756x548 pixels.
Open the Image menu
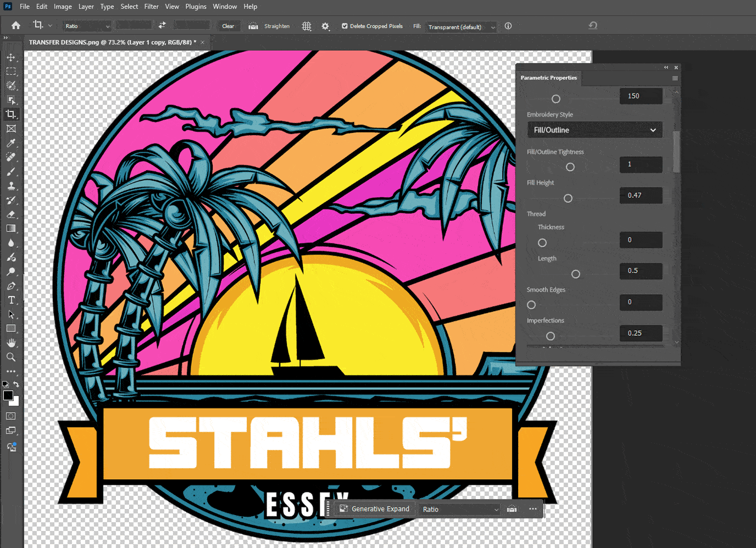coord(63,7)
